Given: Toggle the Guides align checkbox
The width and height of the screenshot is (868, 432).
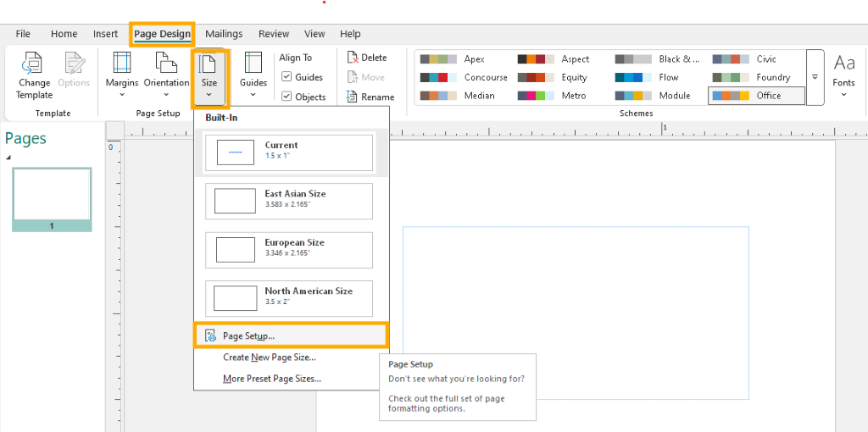Looking at the screenshot, I should tap(287, 77).
